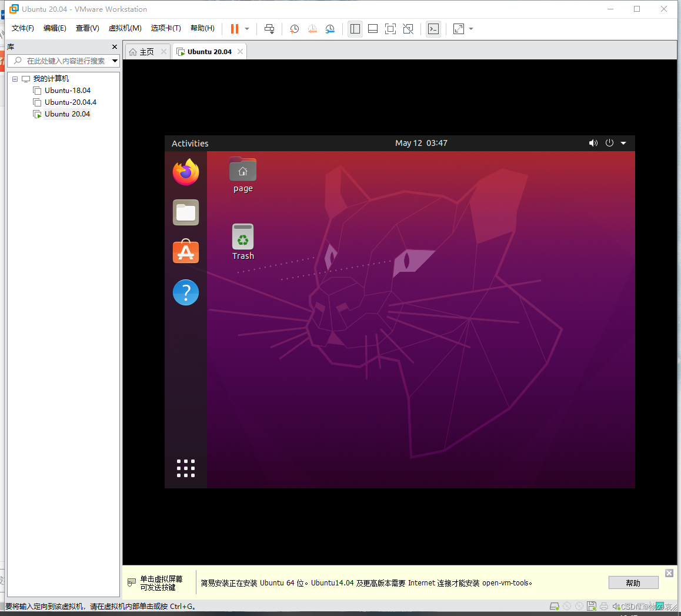Click the 帮助 button in the info bar
This screenshot has height=616, width=681.
pyautogui.click(x=633, y=582)
